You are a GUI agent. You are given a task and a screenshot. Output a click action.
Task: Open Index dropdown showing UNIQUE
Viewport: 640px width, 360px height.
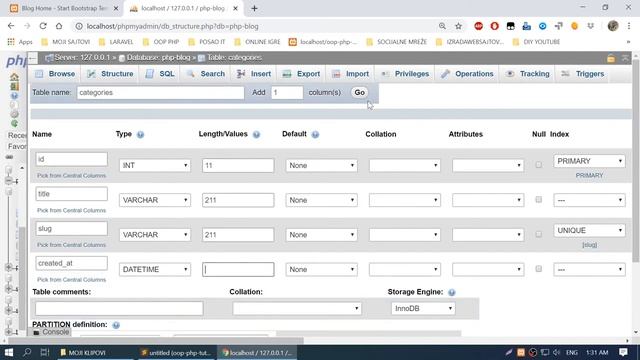[589, 231]
